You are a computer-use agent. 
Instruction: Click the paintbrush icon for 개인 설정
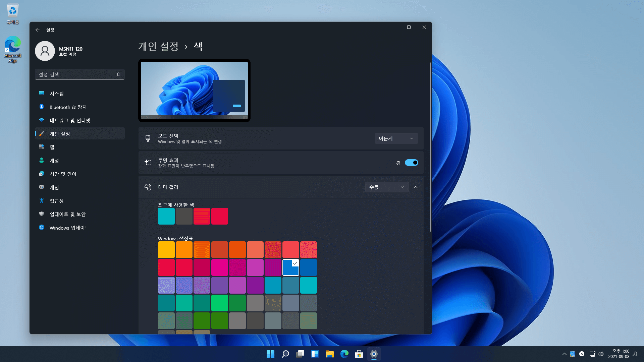[42, 133]
